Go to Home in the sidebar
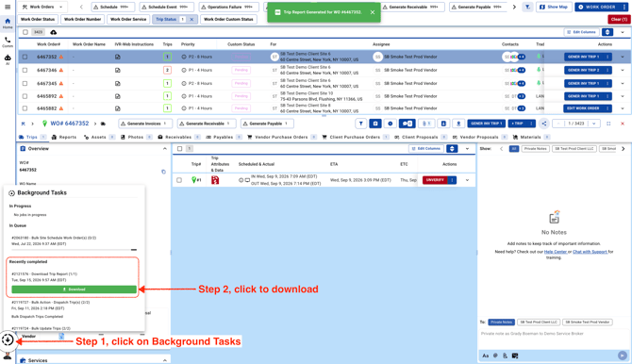The width and height of the screenshot is (632, 364). [8, 24]
